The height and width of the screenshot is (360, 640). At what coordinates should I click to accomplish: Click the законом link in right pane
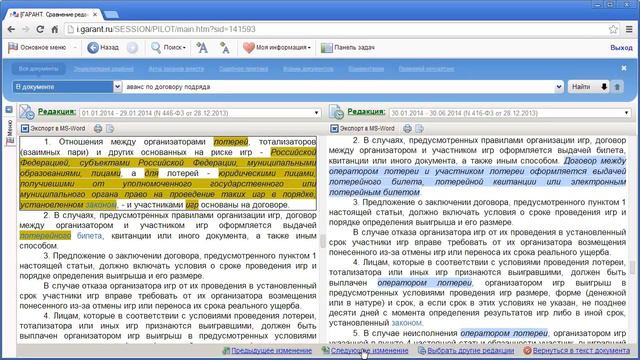(406, 323)
